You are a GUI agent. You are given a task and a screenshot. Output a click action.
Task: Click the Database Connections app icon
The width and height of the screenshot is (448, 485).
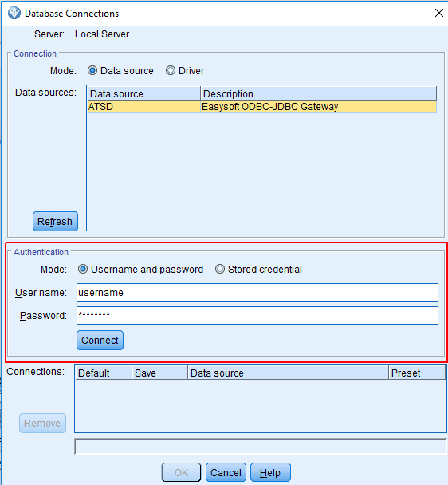pyautogui.click(x=14, y=14)
